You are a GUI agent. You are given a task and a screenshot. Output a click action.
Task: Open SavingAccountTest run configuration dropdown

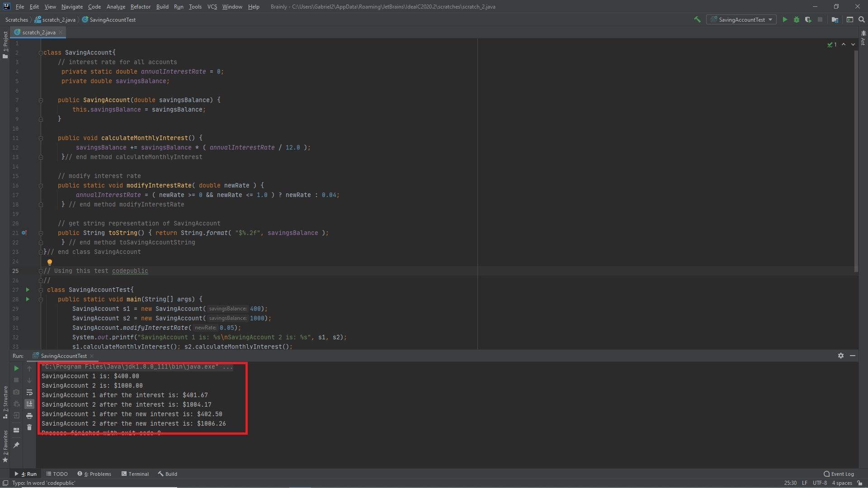pos(741,19)
